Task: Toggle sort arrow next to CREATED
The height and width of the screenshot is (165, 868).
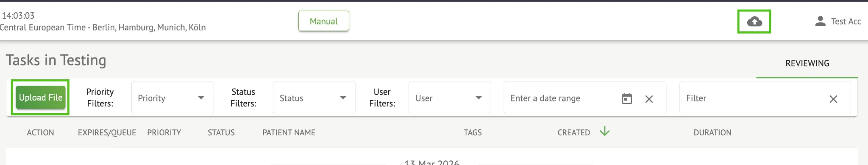Action: point(605,131)
